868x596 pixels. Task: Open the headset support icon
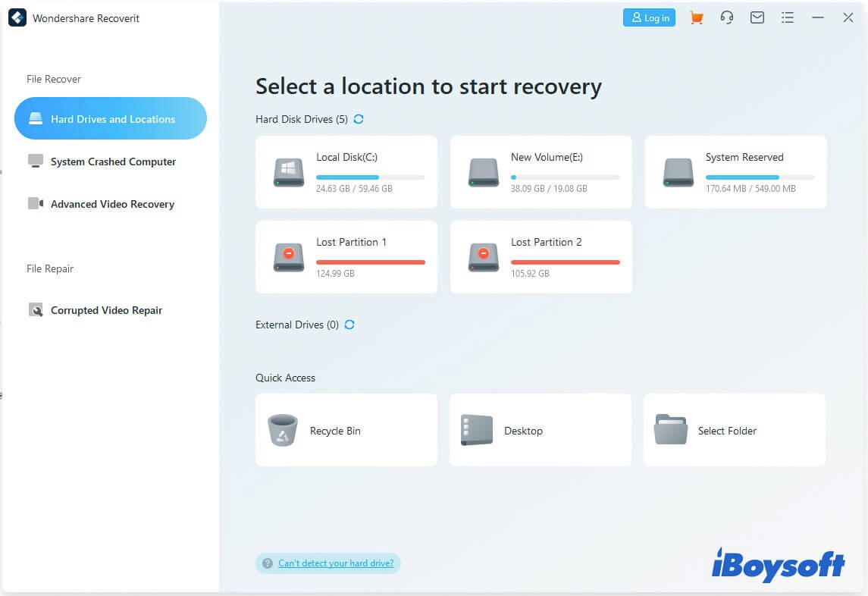(727, 17)
